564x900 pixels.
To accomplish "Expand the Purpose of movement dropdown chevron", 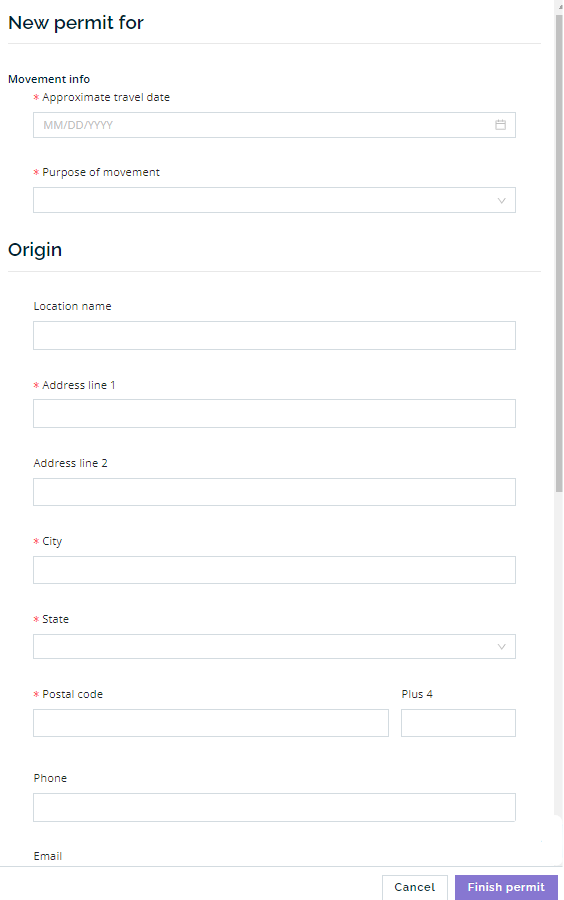I will (501, 200).
